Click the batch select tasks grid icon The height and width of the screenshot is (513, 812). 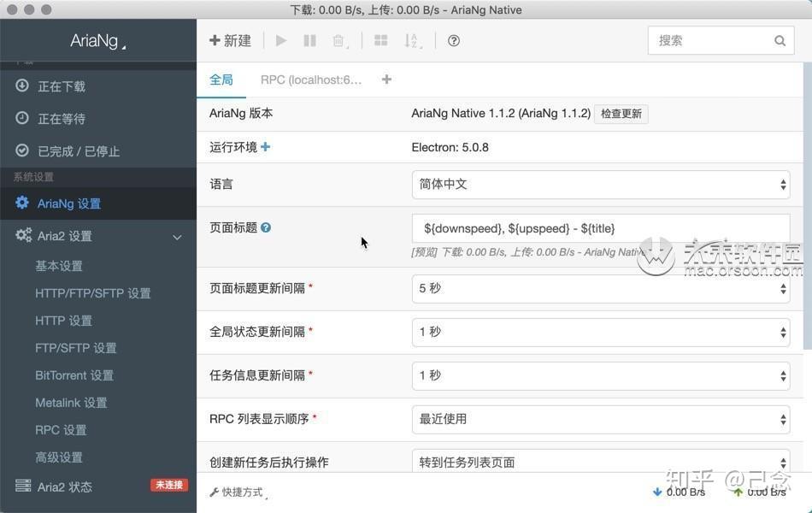[381, 40]
